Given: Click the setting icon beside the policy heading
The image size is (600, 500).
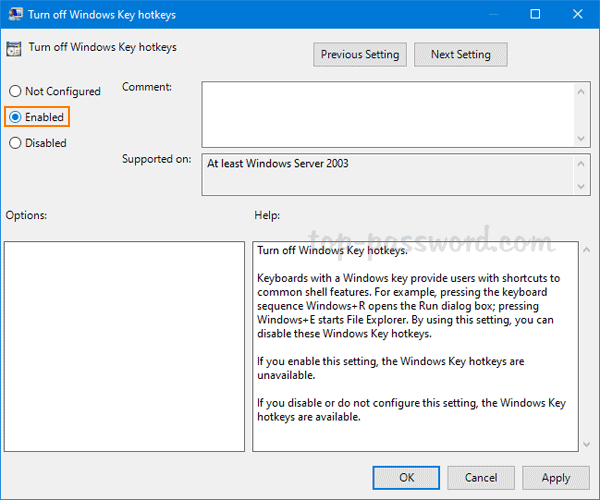Looking at the screenshot, I should (15, 48).
